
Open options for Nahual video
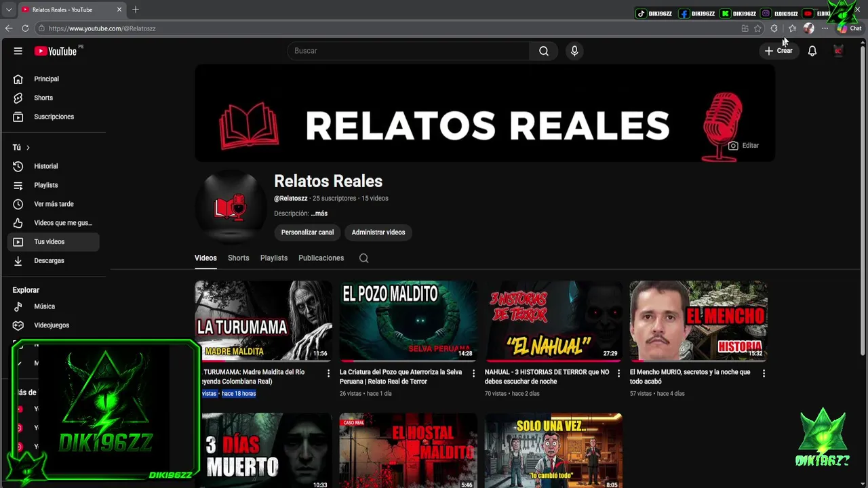[x=618, y=373]
